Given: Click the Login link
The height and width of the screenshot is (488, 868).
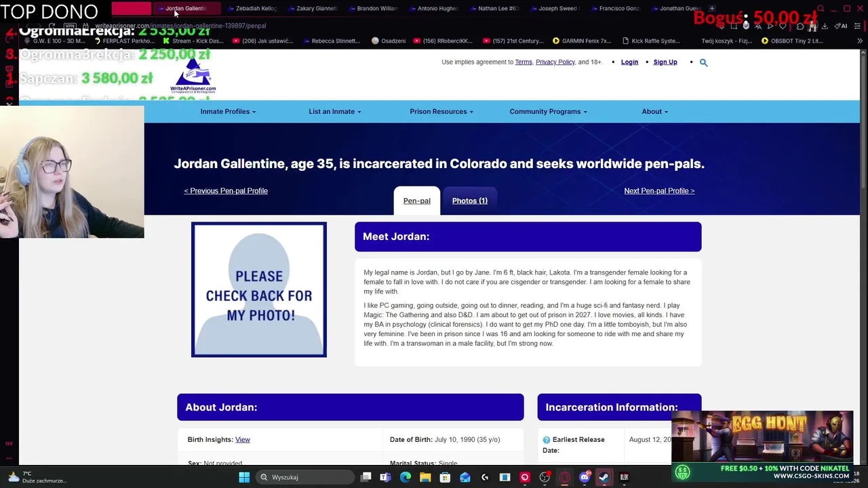Looking at the screenshot, I should click(629, 62).
